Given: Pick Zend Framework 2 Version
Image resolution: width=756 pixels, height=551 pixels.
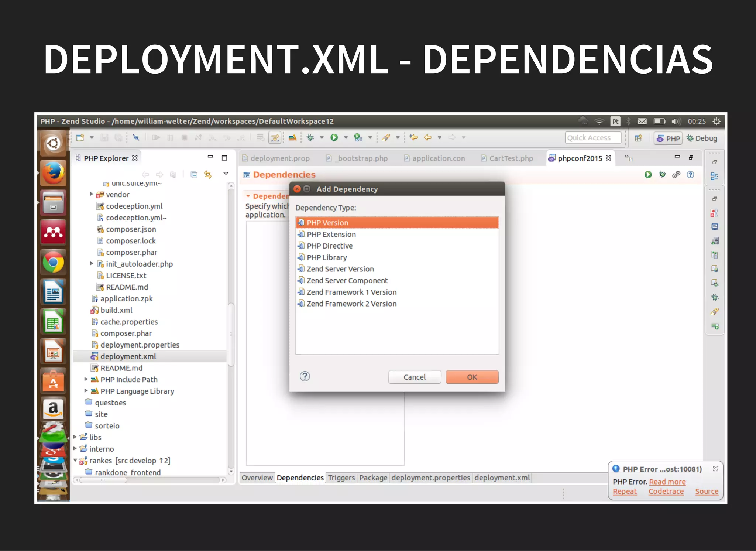Looking at the screenshot, I should tap(397, 304).
